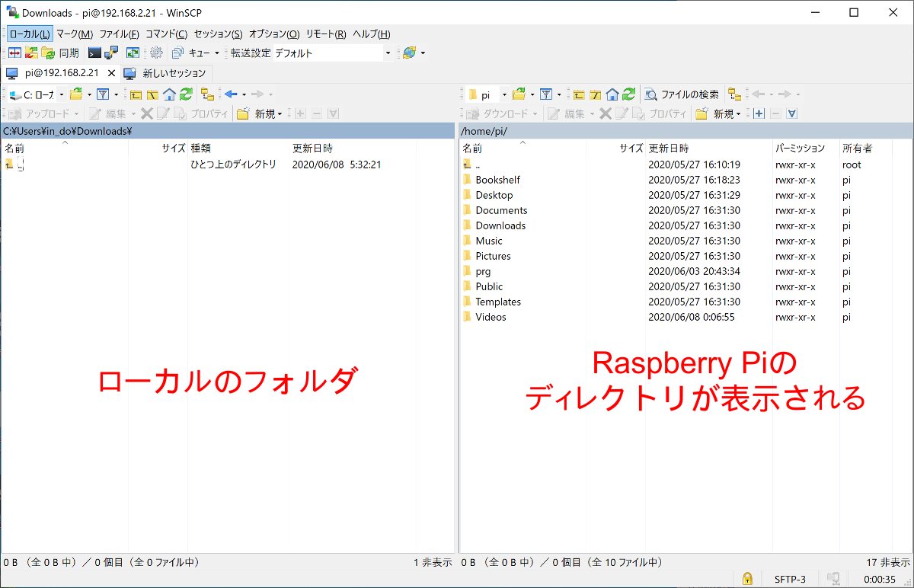The width and height of the screenshot is (914, 588).
Task: Select the prg folder in remote panel
Action: pos(483,271)
